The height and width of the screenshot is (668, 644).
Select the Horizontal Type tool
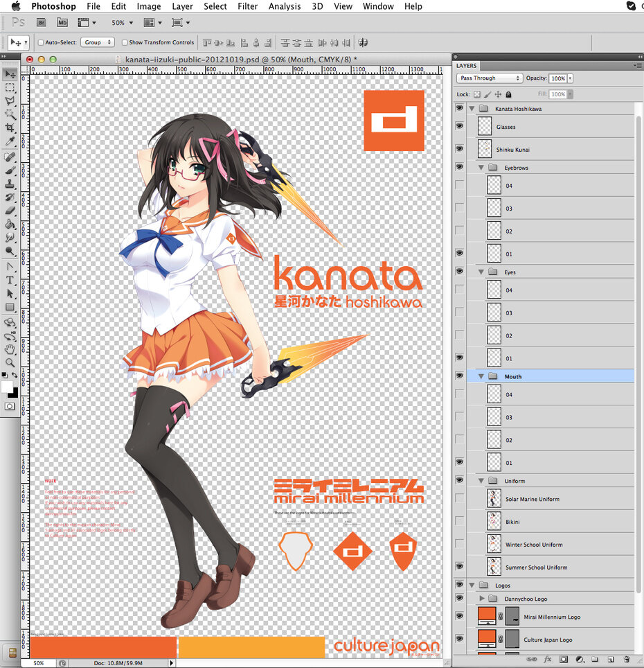(x=10, y=280)
